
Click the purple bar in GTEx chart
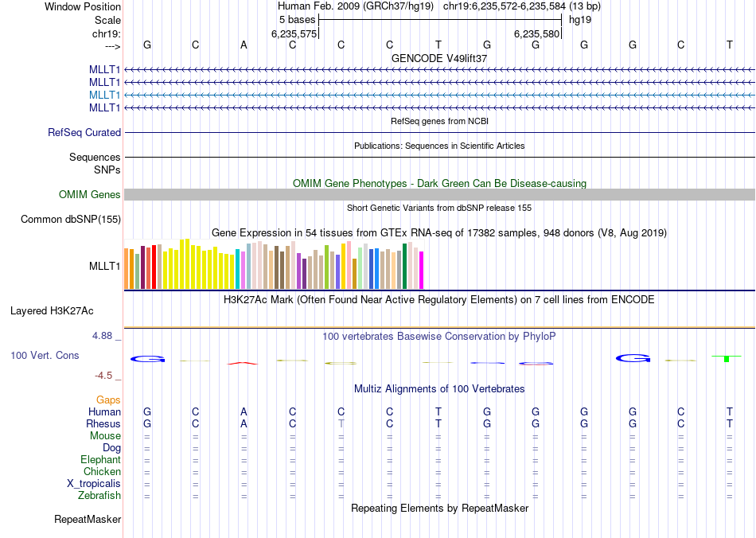pyautogui.click(x=299, y=271)
